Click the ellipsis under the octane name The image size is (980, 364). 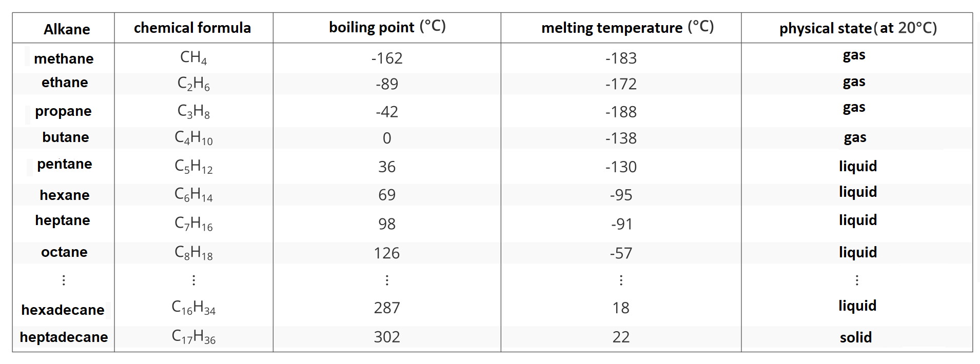coord(64,280)
